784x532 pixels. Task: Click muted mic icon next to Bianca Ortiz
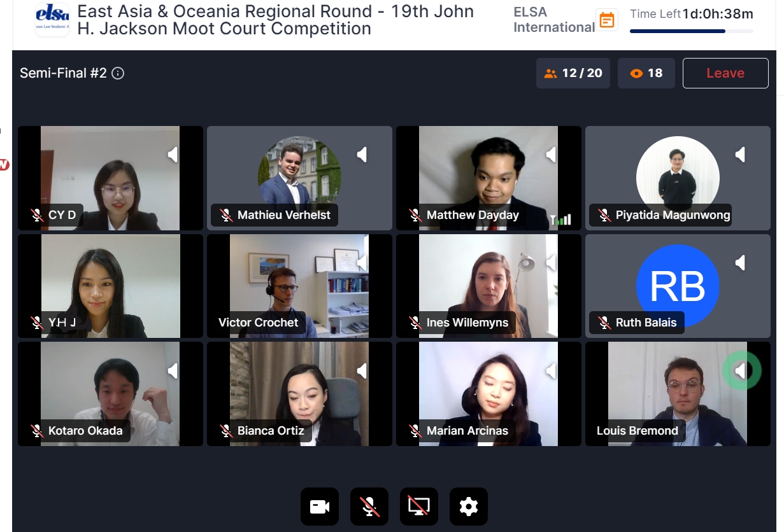click(x=226, y=431)
